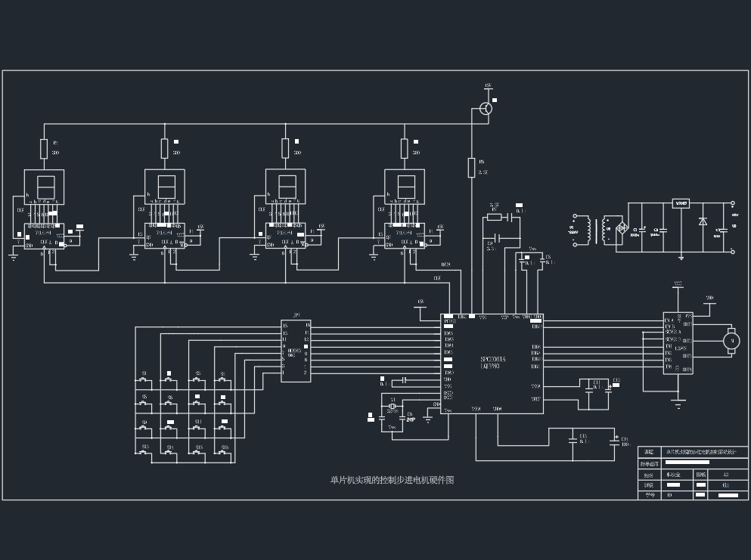
Task: Click the bridge rectifier diamond symbol
Action: [621, 228]
